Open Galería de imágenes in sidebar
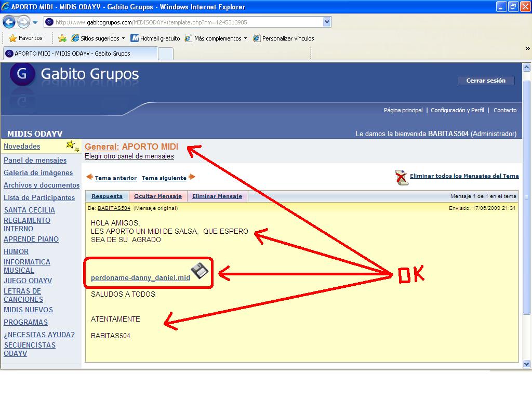The width and height of the screenshot is (532, 399). 38,173
